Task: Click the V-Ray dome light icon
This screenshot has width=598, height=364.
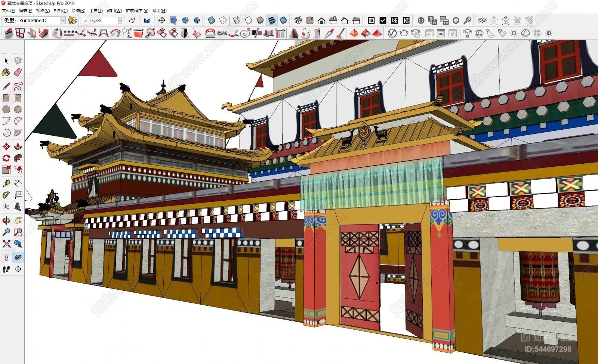Action: [525, 33]
